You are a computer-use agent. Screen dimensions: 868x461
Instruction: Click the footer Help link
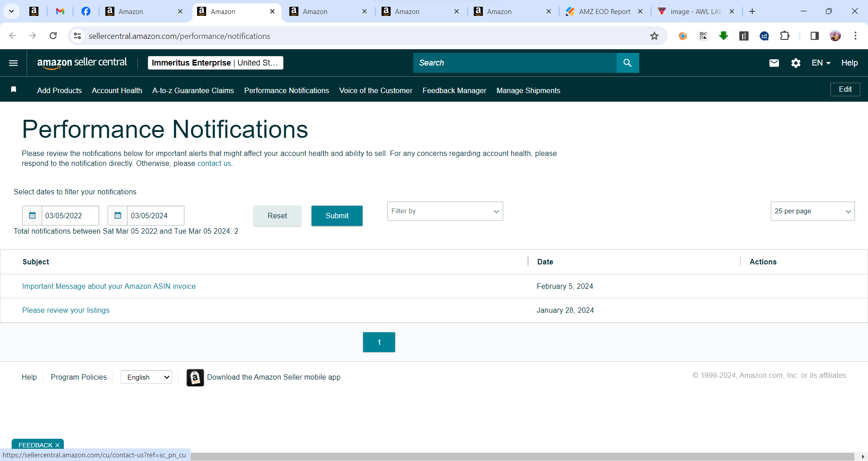point(29,377)
